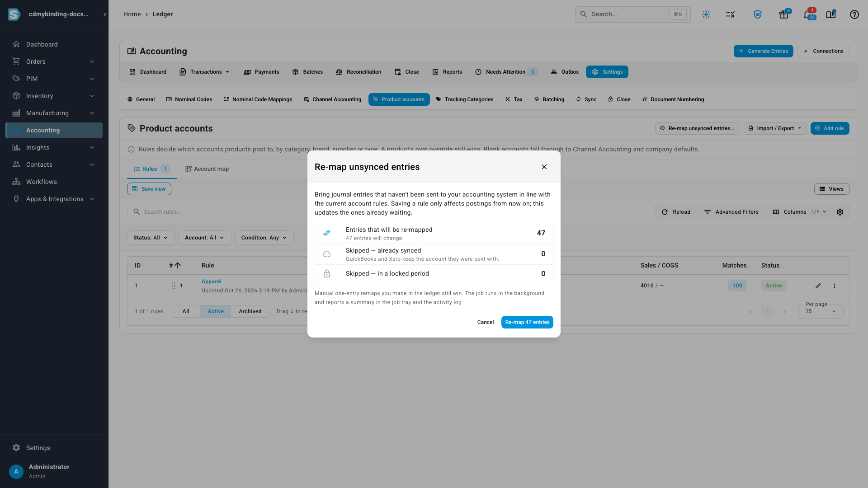
Task: Expand the Transactions dropdown tab
Action: 205,72
